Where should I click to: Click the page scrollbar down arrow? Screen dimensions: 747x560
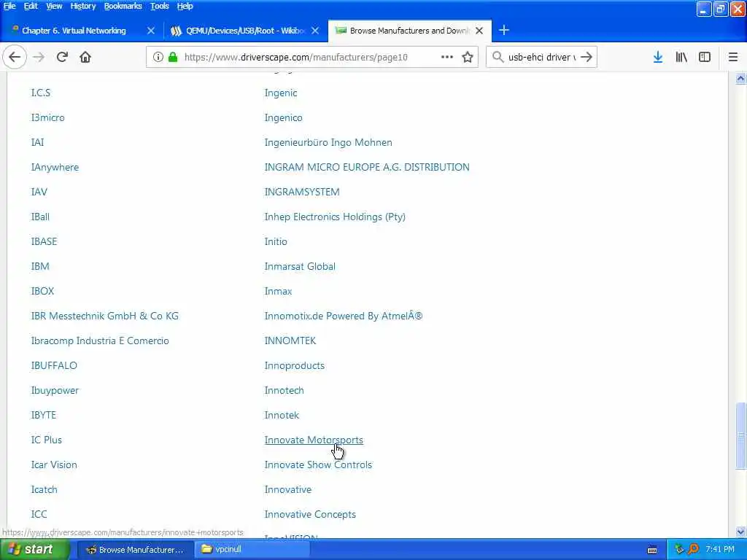[x=740, y=532]
